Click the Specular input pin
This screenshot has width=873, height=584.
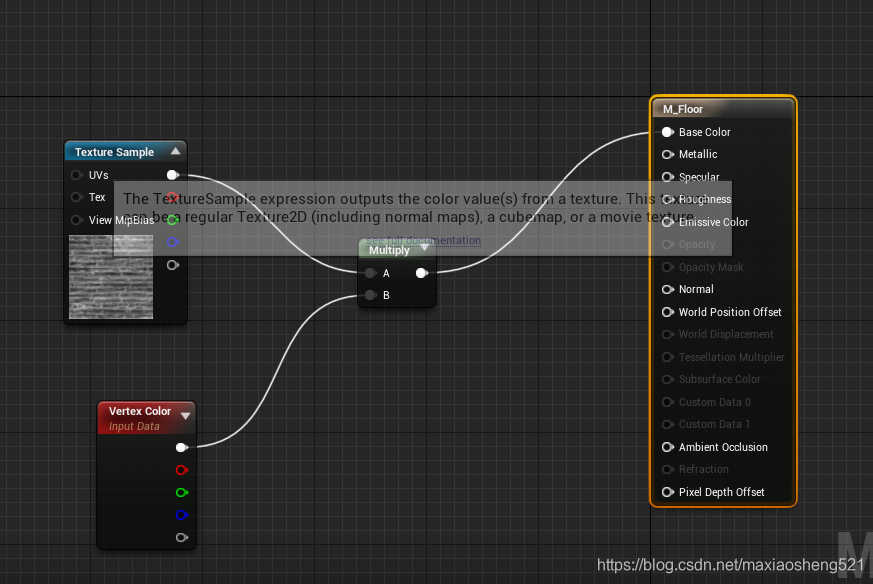point(668,177)
